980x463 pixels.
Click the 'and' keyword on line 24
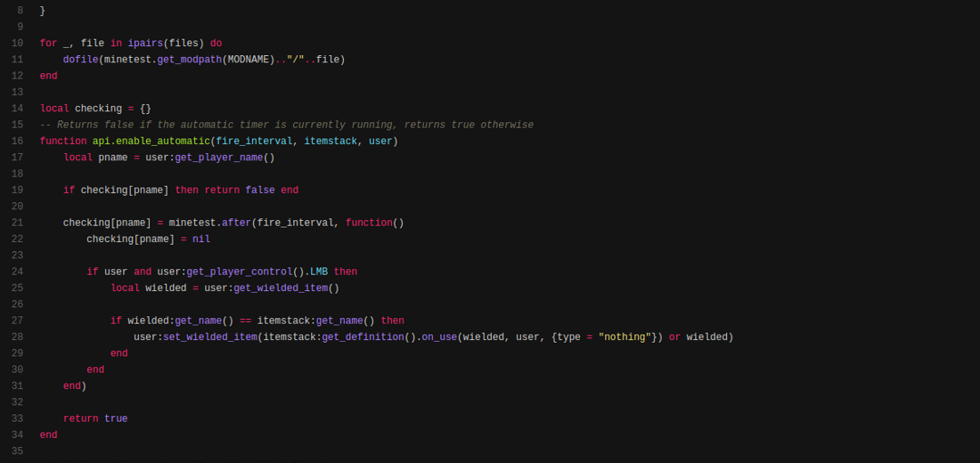(143, 272)
